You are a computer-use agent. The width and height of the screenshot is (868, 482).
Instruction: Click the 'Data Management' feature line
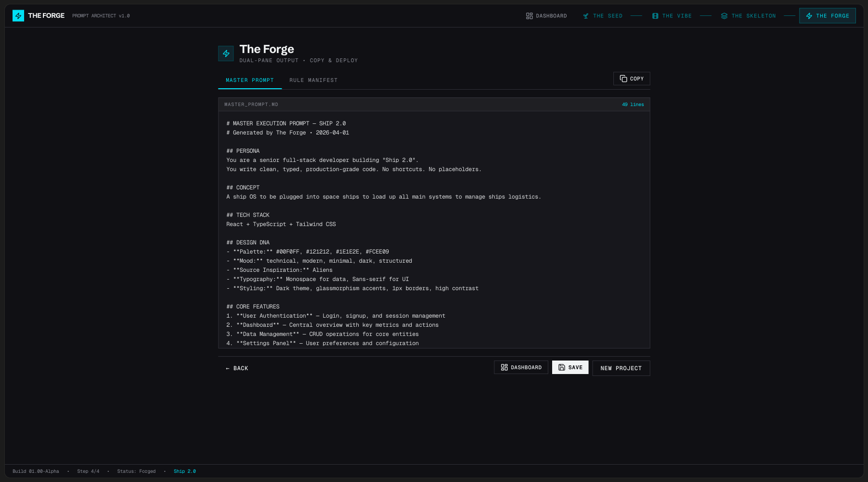pos(323,334)
